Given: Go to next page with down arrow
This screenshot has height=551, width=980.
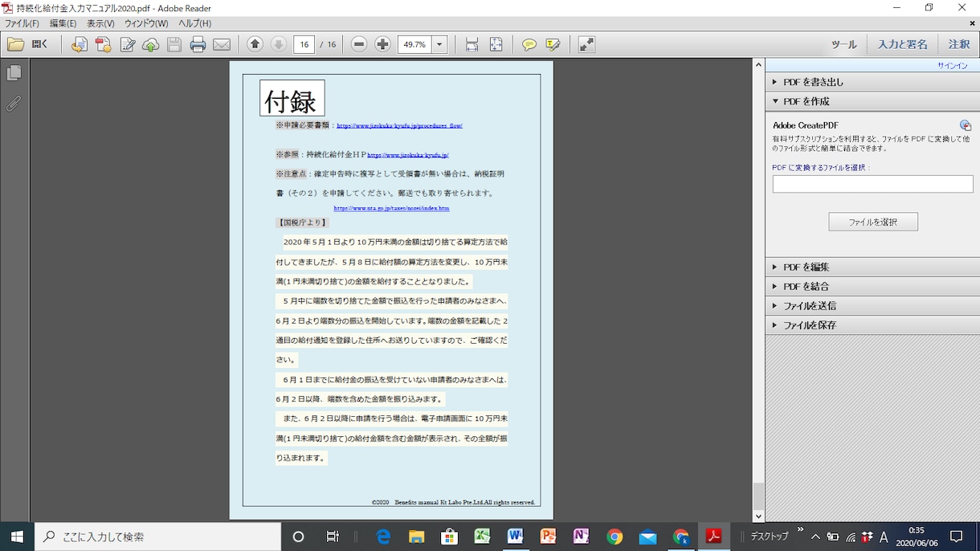Looking at the screenshot, I should [279, 44].
